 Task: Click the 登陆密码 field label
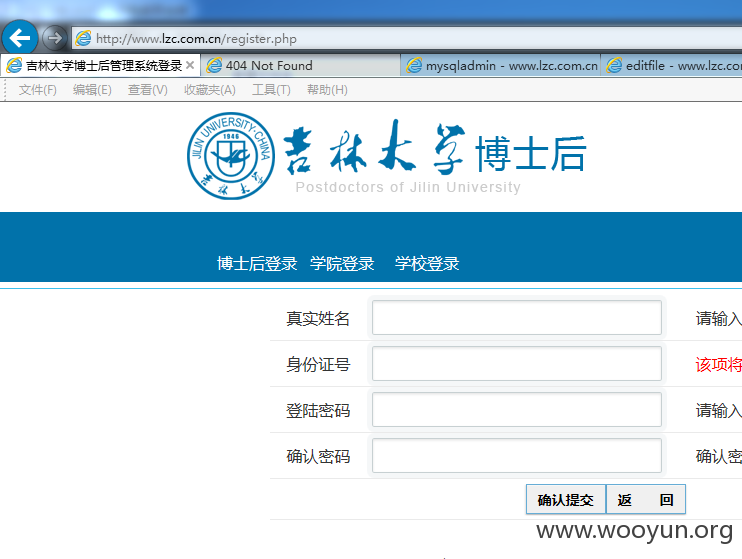click(318, 410)
